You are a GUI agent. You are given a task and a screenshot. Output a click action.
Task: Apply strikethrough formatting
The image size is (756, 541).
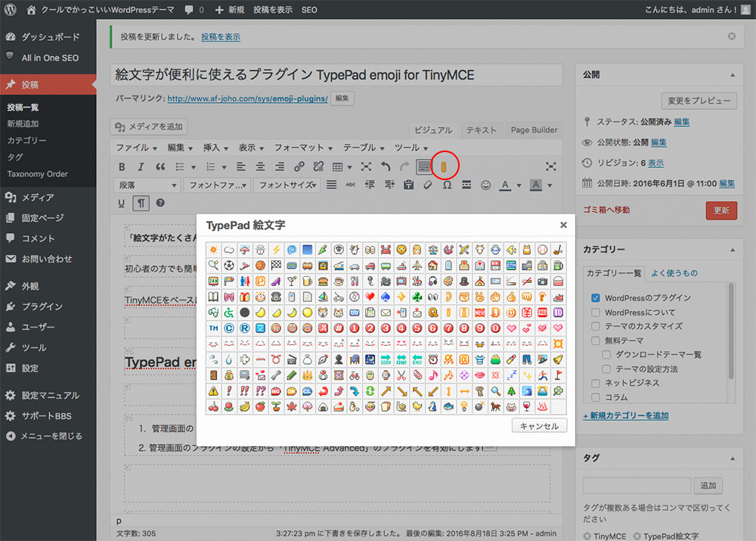351,185
